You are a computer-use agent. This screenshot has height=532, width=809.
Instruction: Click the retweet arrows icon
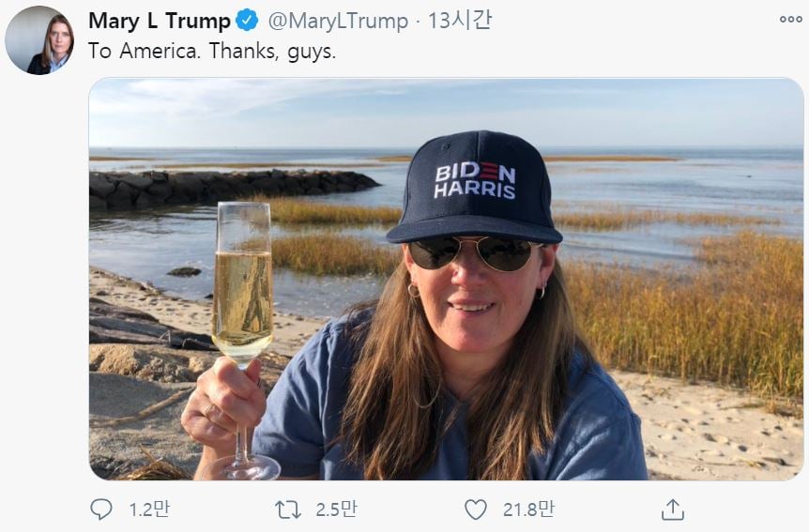(288, 509)
